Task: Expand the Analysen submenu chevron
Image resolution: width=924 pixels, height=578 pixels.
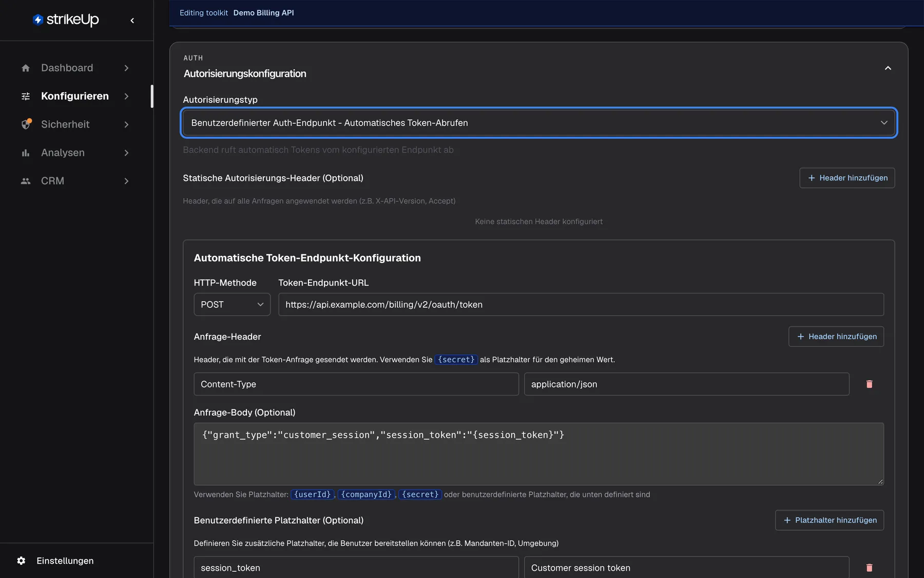Action: (126, 153)
